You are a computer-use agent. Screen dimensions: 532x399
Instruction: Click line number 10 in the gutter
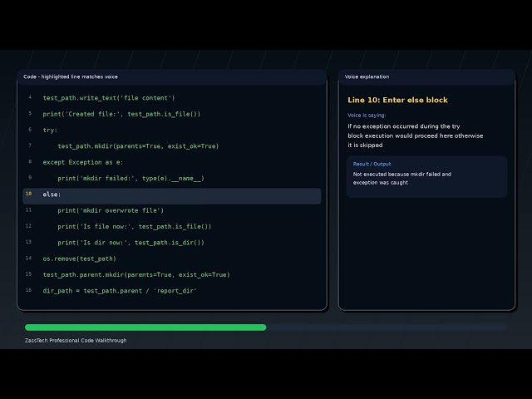[x=29, y=194]
